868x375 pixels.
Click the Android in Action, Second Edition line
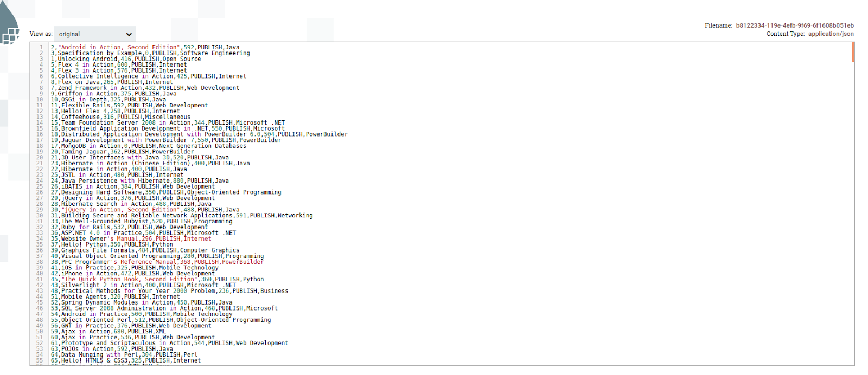click(145, 48)
